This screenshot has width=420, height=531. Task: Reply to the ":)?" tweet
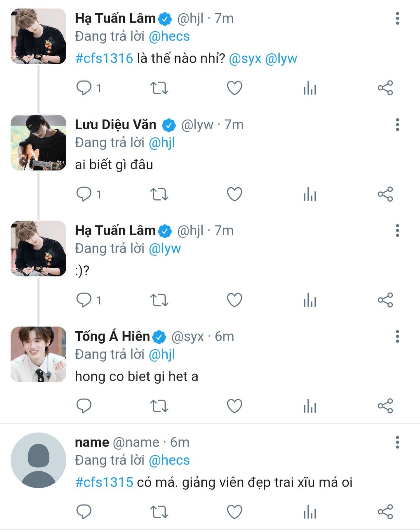(84, 300)
